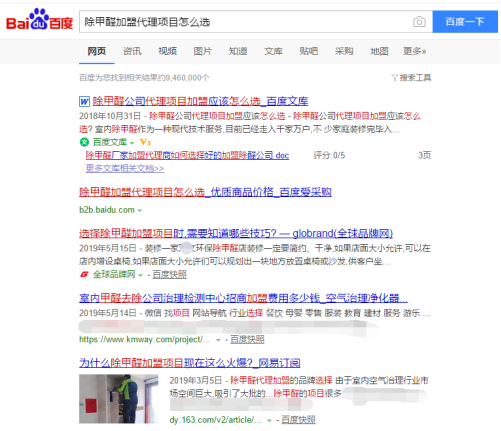Open 百度快照 for dy.163.com result
Image resolution: width=501 pixels, height=431 pixels.
[298, 420]
